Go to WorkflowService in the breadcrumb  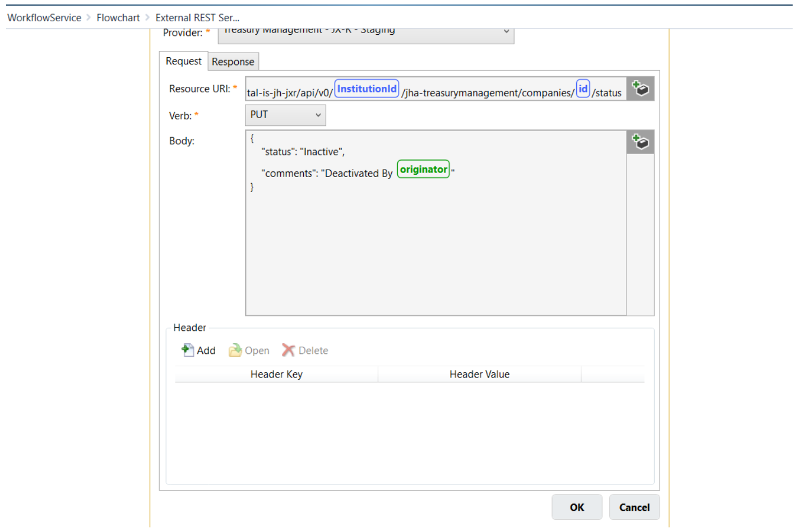pos(44,18)
